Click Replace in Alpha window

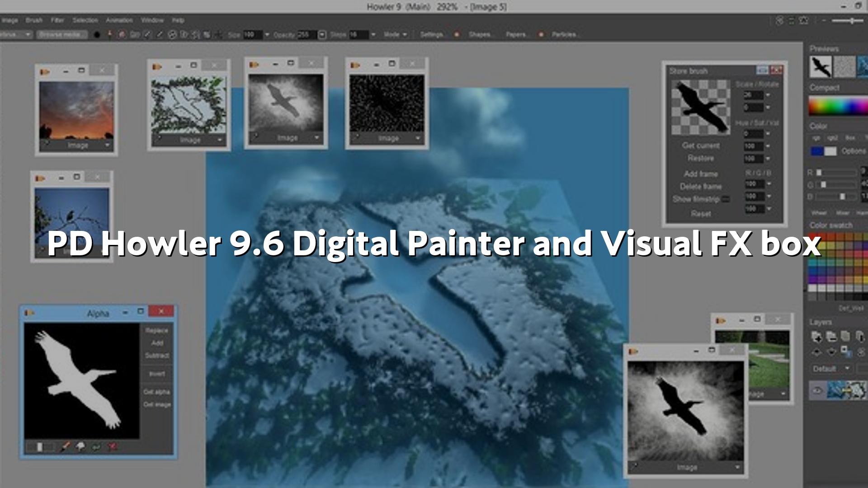[x=156, y=331]
